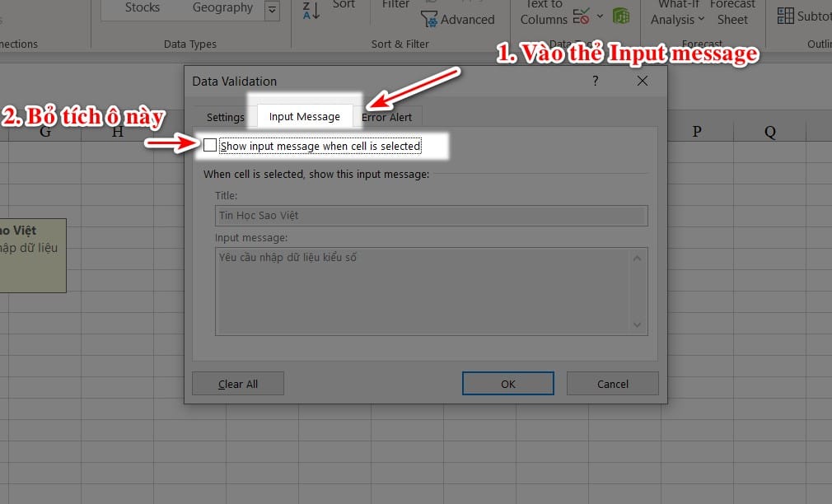
Task: Close the Data Validation dialog
Action: [x=642, y=81]
